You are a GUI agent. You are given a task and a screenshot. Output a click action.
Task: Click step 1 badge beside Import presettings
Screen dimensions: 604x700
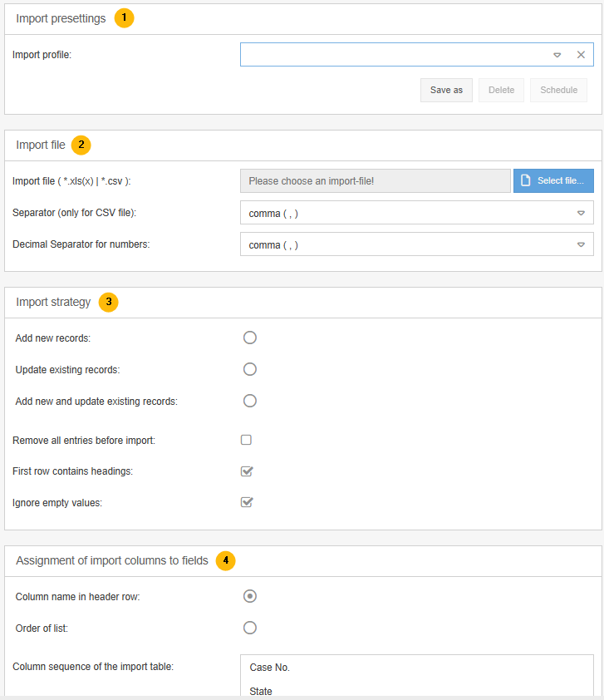point(124,18)
